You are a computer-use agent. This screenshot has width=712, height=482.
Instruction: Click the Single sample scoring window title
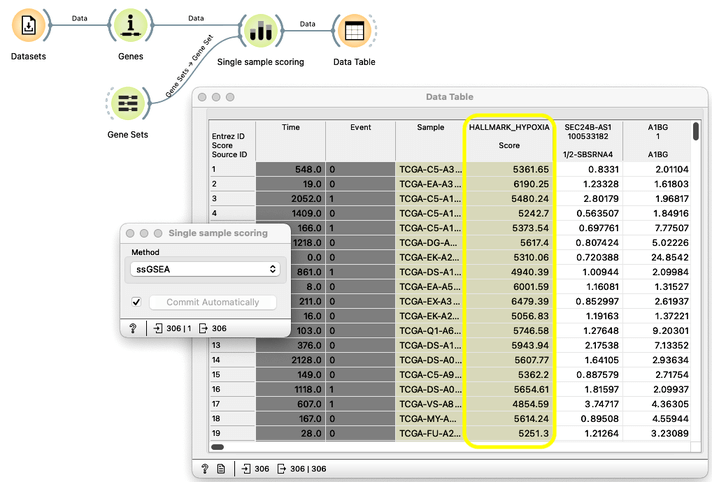[x=218, y=233]
